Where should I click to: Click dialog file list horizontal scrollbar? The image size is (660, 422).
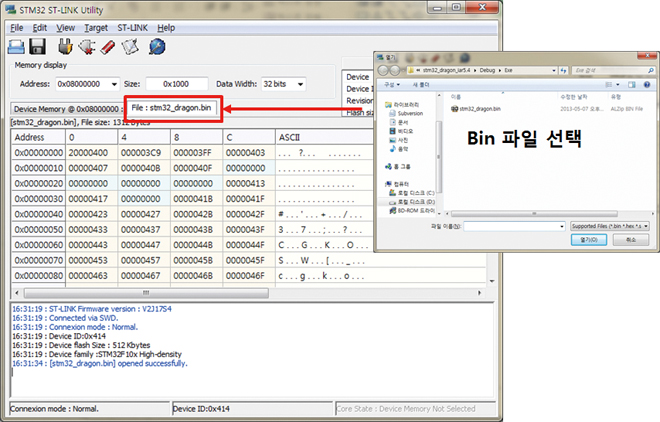(534, 213)
